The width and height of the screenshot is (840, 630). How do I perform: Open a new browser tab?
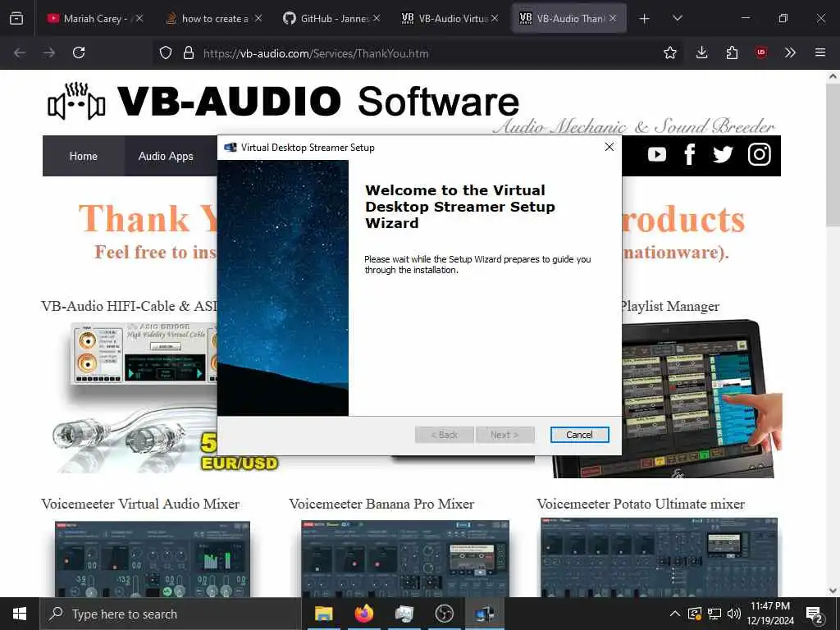(x=645, y=18)
